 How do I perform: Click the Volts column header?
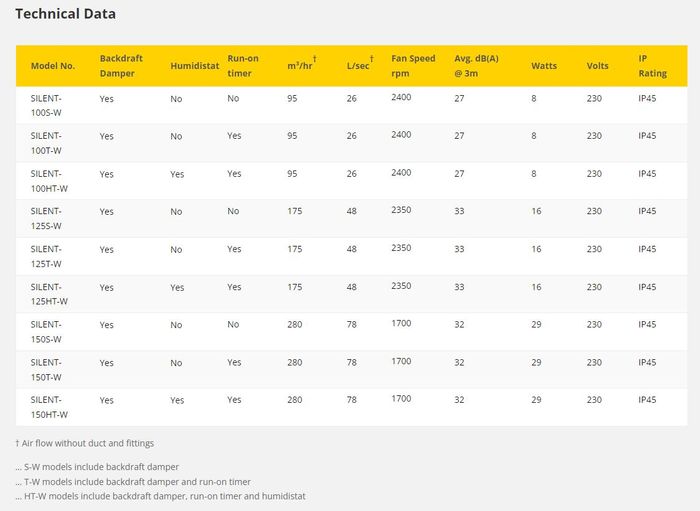(598, 66)
